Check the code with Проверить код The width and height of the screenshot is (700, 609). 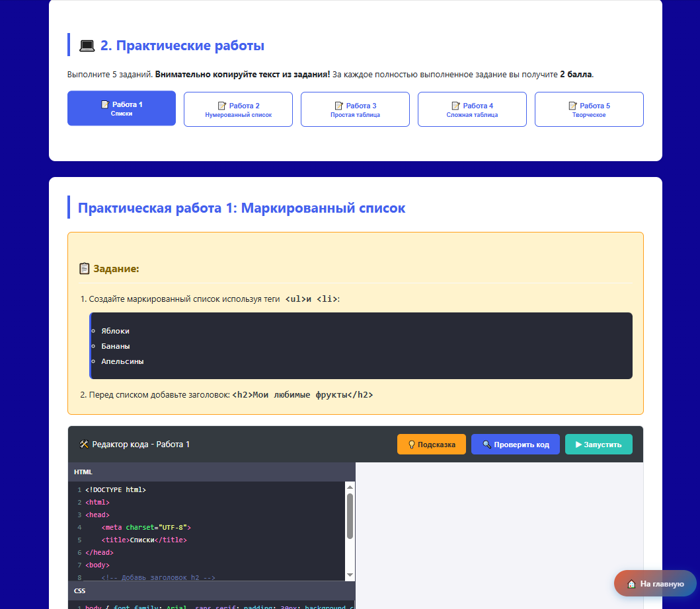[516, 445]
